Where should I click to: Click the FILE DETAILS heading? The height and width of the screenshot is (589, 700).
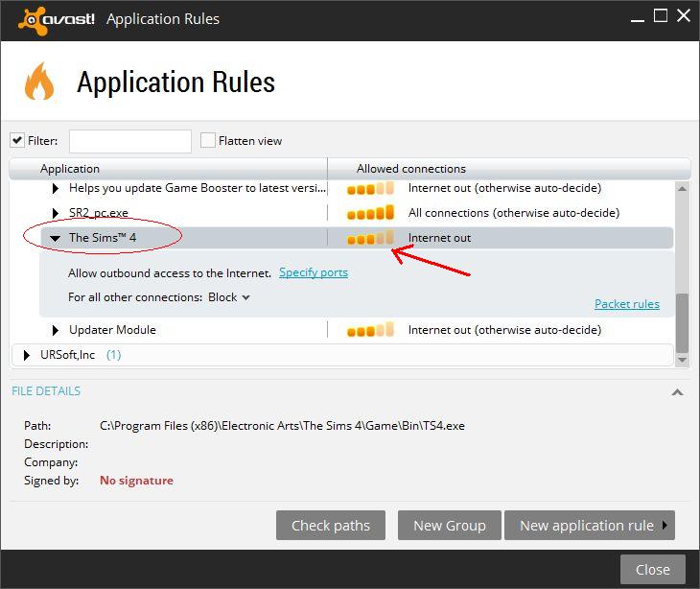(x=46, y=391)
